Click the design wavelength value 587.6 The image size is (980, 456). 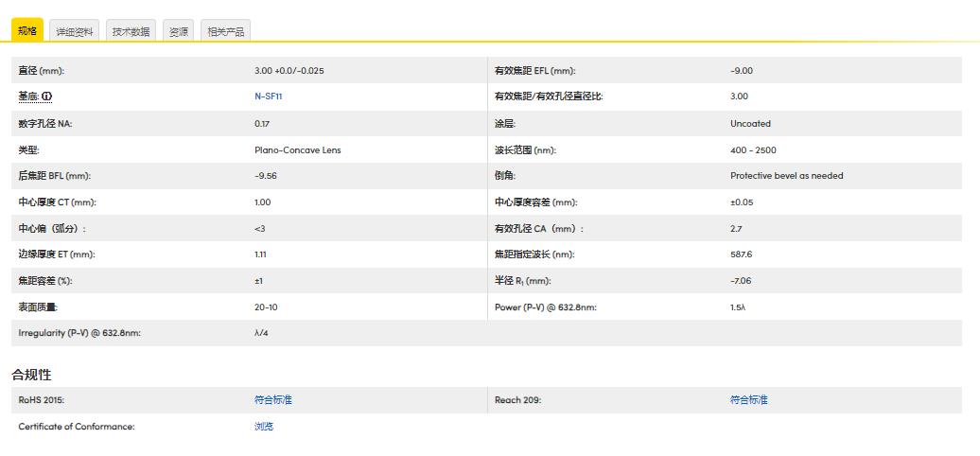pos(741,254)
